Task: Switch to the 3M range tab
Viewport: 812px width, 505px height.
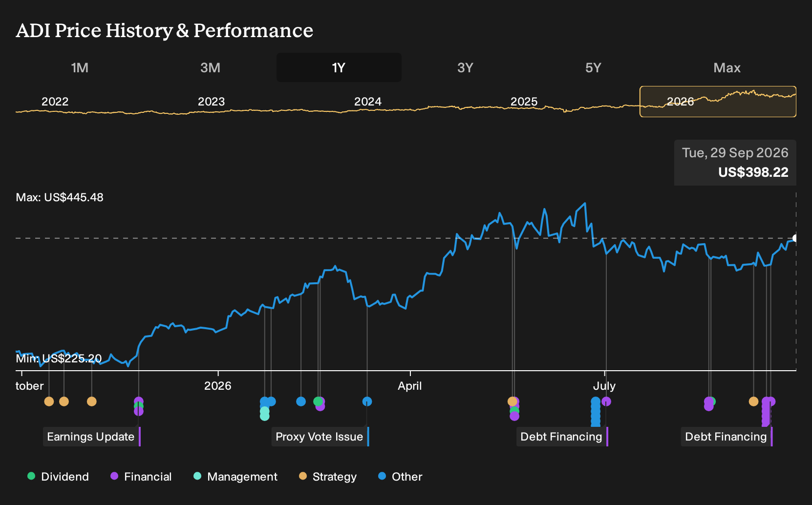Action: point(210,67)
